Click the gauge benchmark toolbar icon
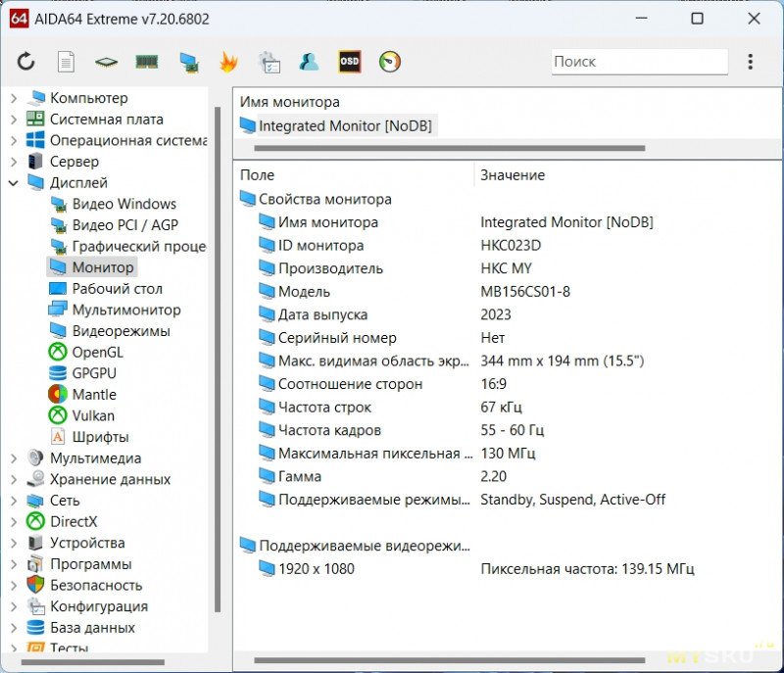This screenshot has height=673, width=784. coord(390,62)
